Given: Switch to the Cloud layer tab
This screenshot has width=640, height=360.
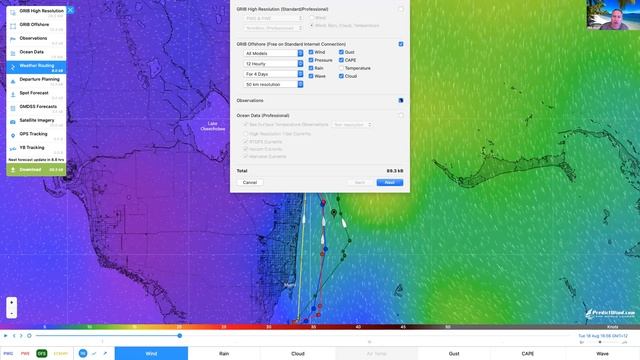Looking at the screenshot, I should point(298,353).
